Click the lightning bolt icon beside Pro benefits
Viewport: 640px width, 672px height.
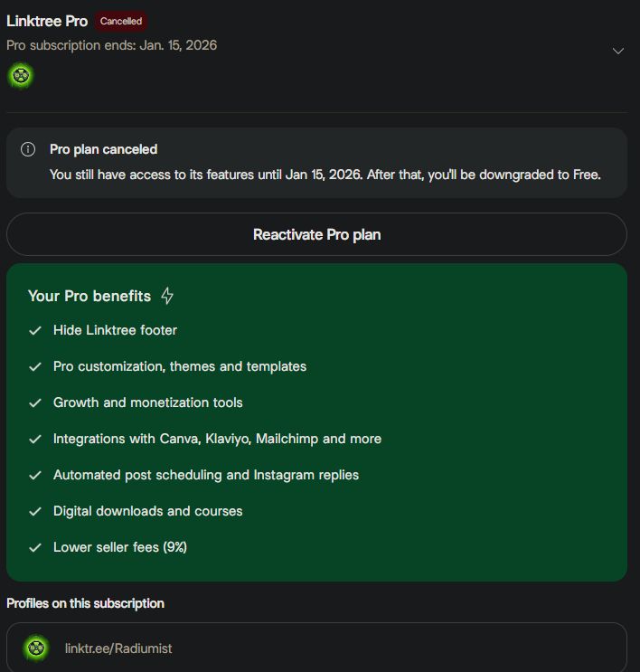click(167, 296)
